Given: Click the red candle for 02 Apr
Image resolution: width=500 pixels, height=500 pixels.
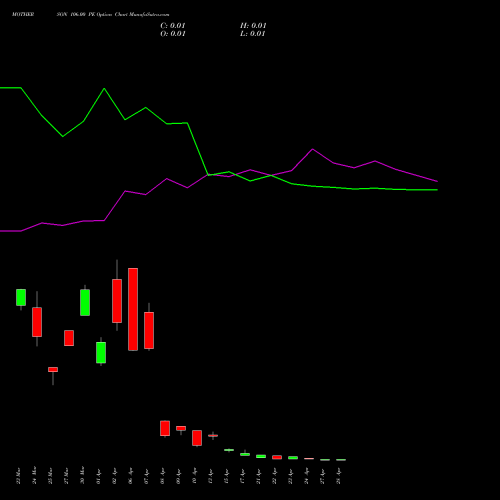Looking at the screenshot, I should [x=117, y=301].
